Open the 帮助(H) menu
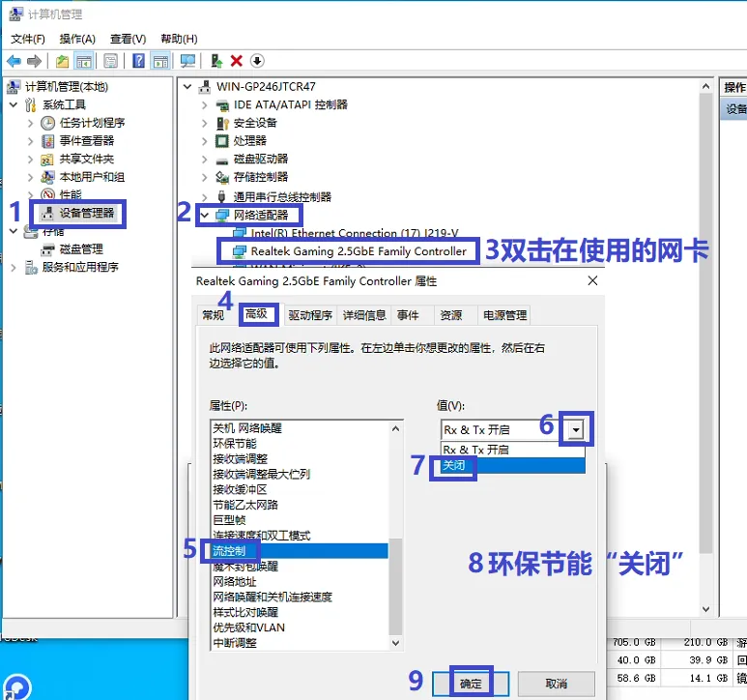This screenshot has width=747, height=700. [179, 39]
